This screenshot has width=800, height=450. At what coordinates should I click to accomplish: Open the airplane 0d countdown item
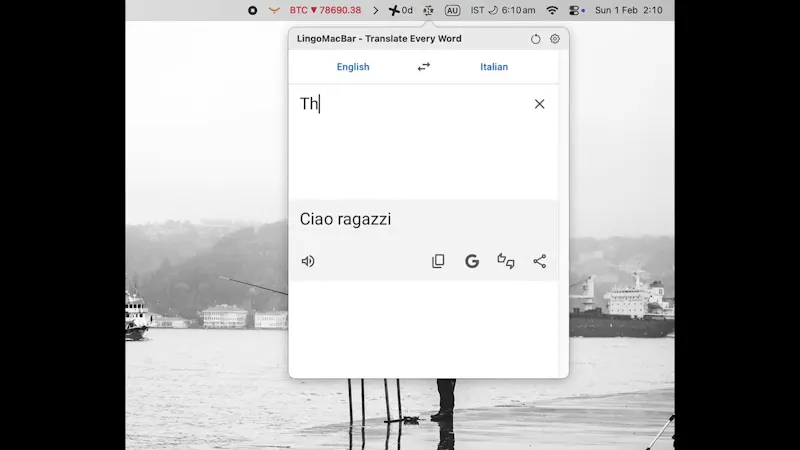(x=401, y=10)
